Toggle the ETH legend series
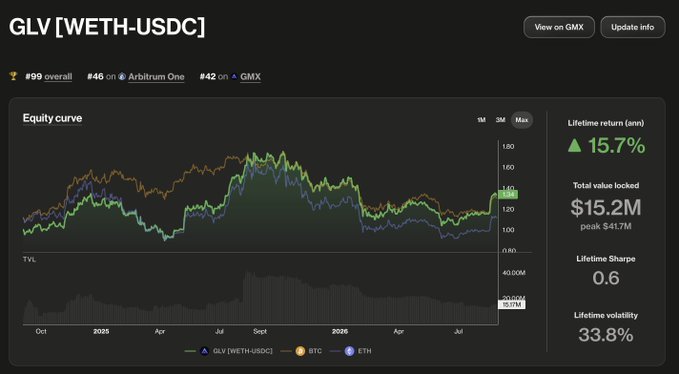Viewport: 679px width, 374px height. click(350, 351)
